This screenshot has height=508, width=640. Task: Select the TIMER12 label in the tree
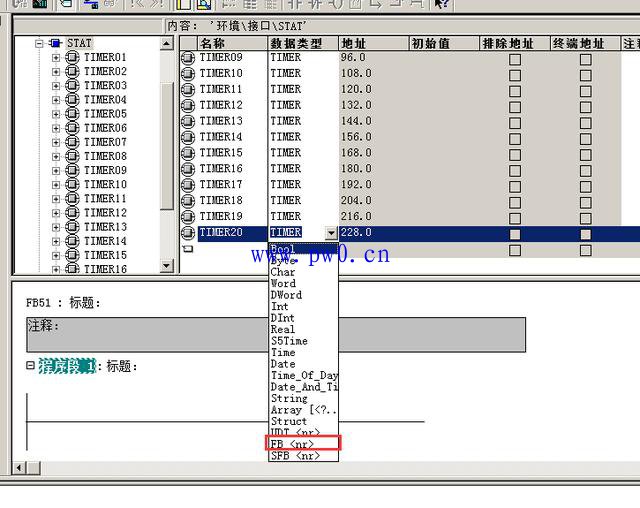(105, 213)
